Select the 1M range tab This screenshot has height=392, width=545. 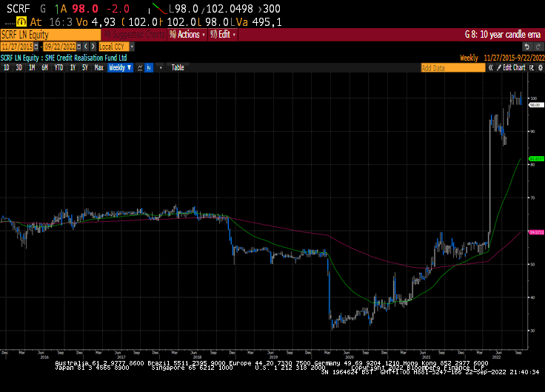click(x=32, y=68)
